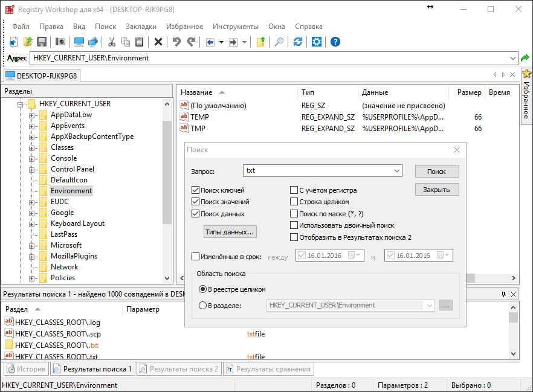Click the Типы данных... button

pyautogui.click(x=230, y=232)
